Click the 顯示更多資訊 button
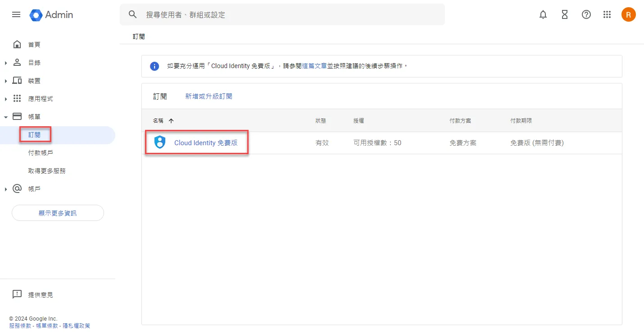644x335 pixels. tap(58, 213)
